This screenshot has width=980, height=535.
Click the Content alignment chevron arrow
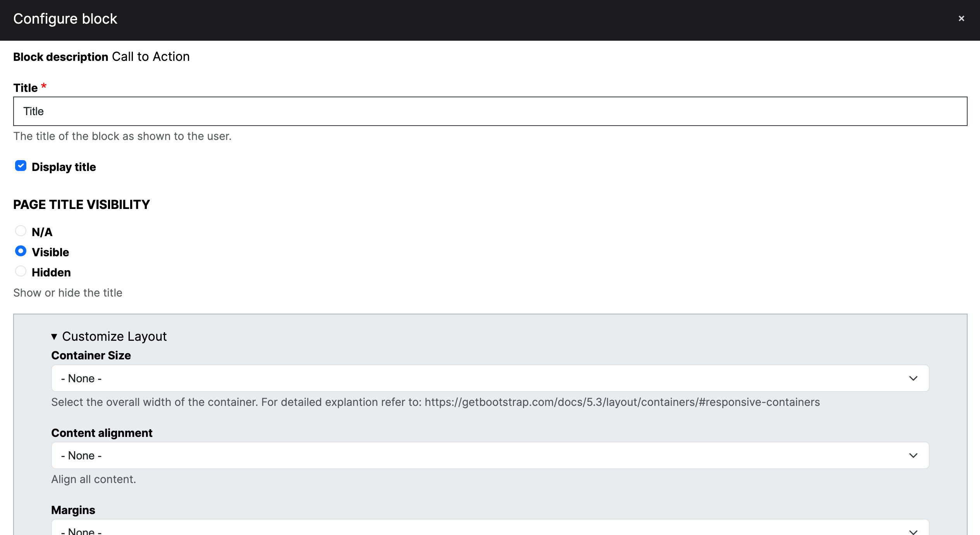(x=913, y=456)
